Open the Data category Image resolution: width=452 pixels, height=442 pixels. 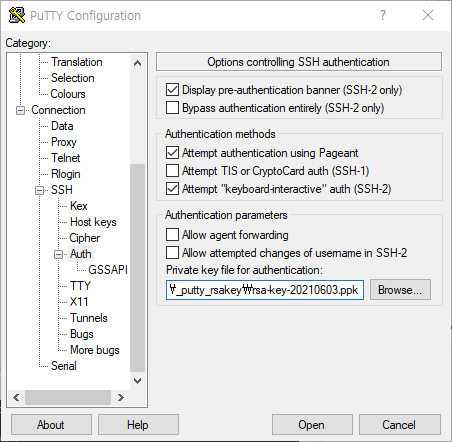coord(62,126)
